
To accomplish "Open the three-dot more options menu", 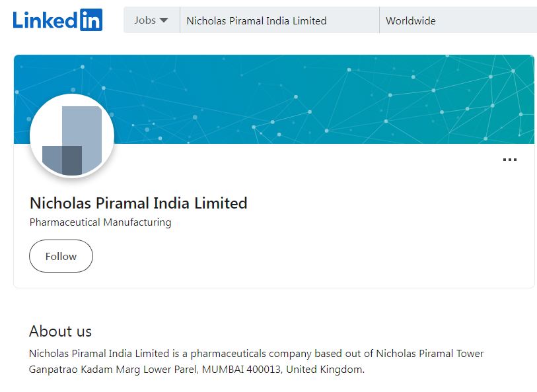I will tap(509, 160).
